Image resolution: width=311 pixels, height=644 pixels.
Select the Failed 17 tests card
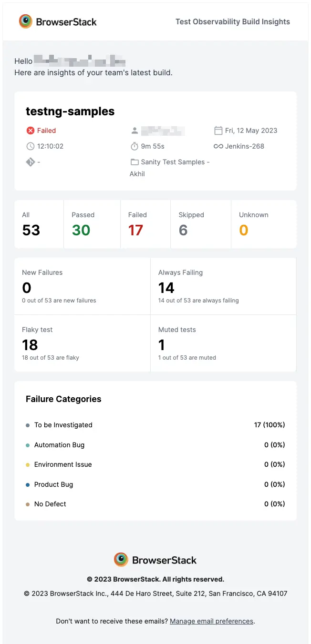point(145,224)
